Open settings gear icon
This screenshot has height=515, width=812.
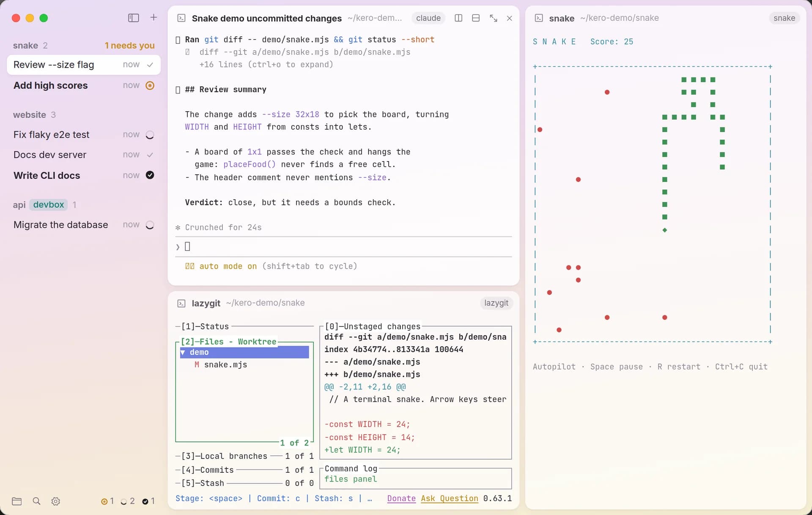55,501
